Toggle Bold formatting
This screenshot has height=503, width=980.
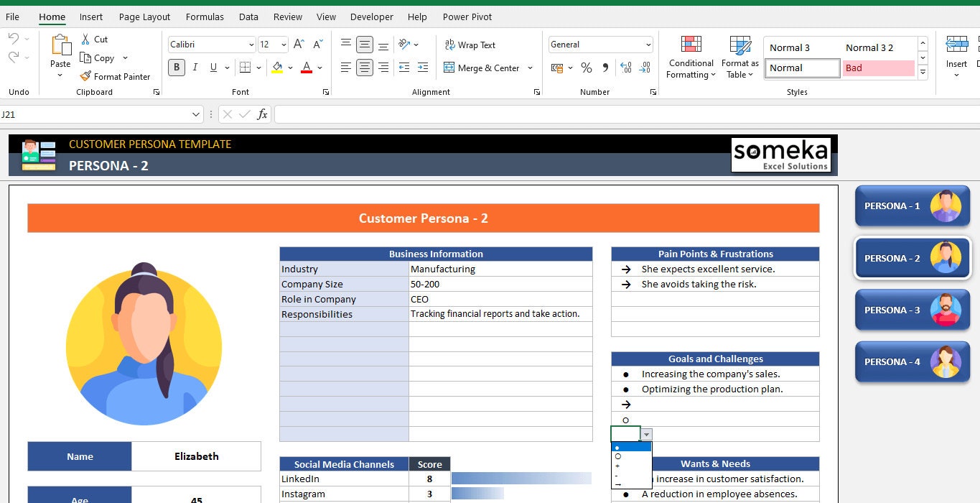175,67
